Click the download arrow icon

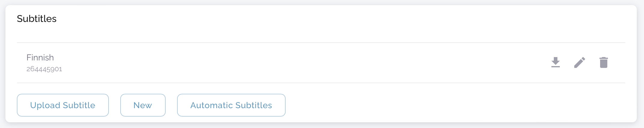pos(555,62)
